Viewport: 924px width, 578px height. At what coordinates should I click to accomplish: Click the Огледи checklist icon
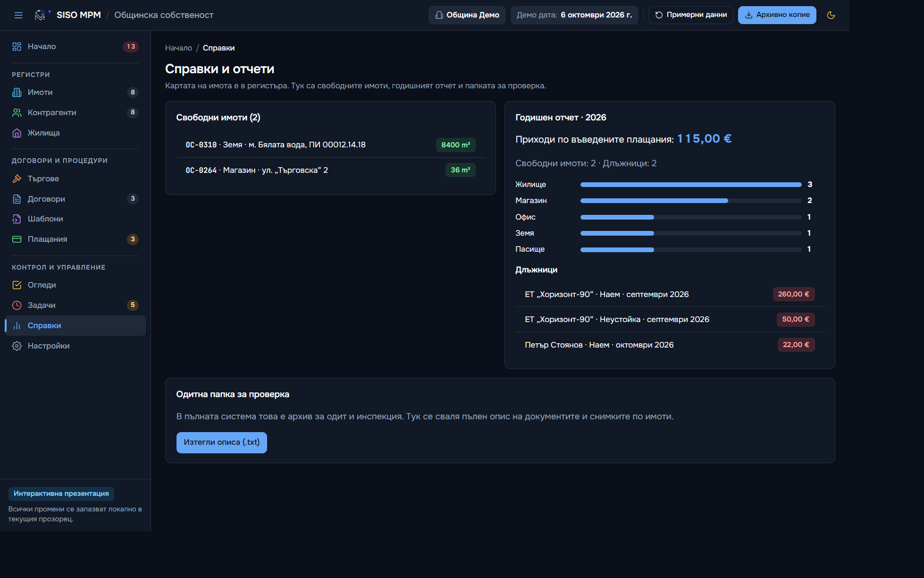click(x=17, y=285)
